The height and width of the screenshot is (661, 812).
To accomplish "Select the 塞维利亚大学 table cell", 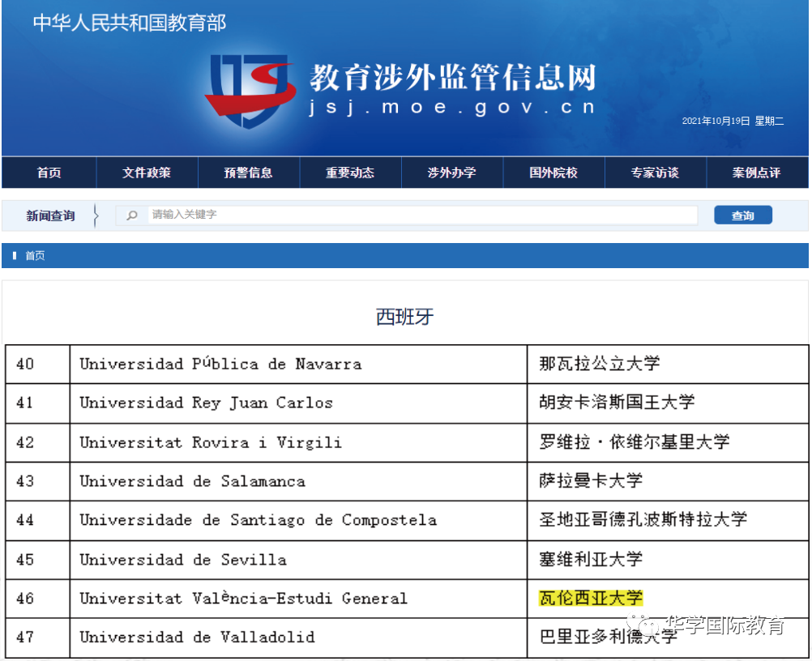I will (x=591, y=559).
